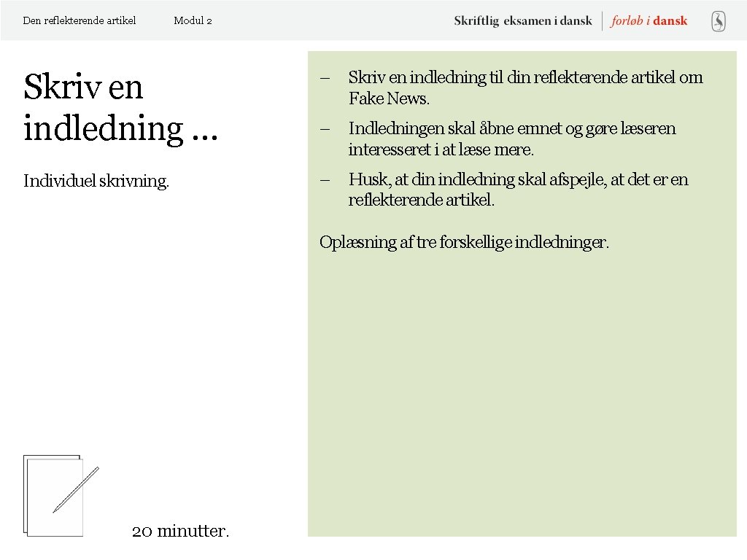Click 'Skriftlig eksamen i dansk' title
Screen dimensions: 747x560
(x=522, y=21)
